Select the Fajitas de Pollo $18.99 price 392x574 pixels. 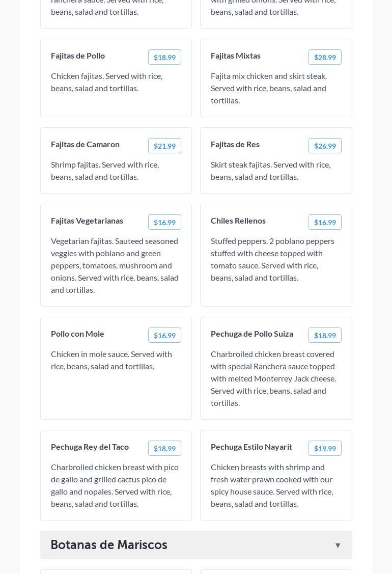pos(164,57)
